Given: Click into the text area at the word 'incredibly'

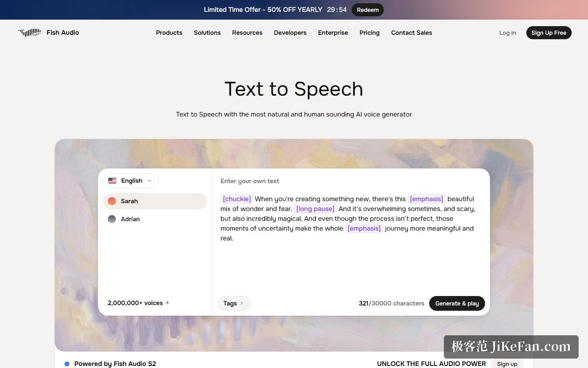Looking at the screenshot, I should click(x=261, y=219).
